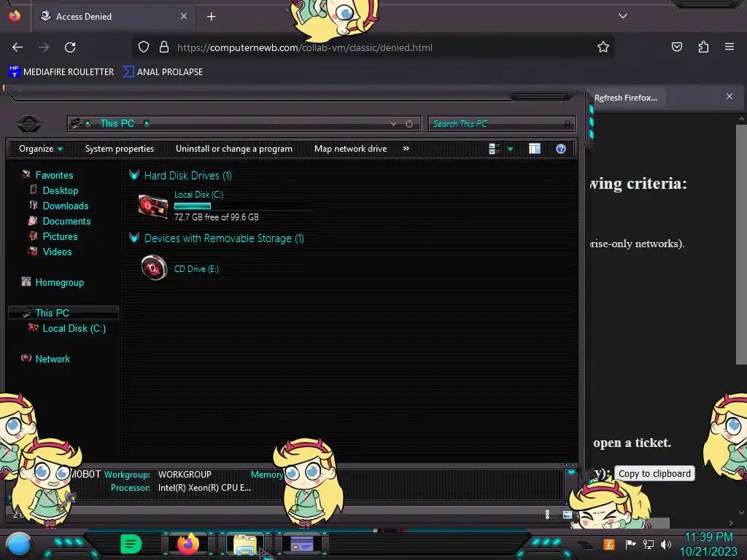Screen dimensions: 747x560
Task: Open Videos in the navigation pane
Action: pyautogui.click(x=57, y=252)
